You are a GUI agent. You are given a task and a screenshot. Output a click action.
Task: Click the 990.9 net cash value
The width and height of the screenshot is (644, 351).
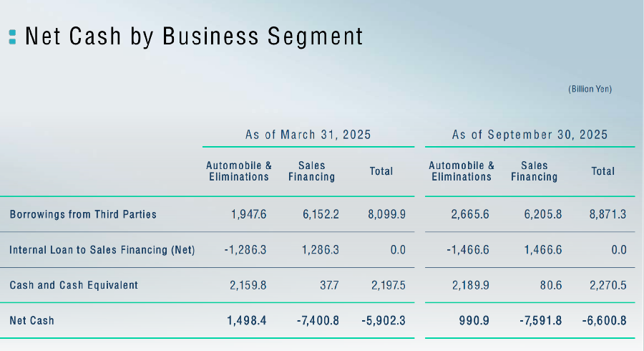474,320
